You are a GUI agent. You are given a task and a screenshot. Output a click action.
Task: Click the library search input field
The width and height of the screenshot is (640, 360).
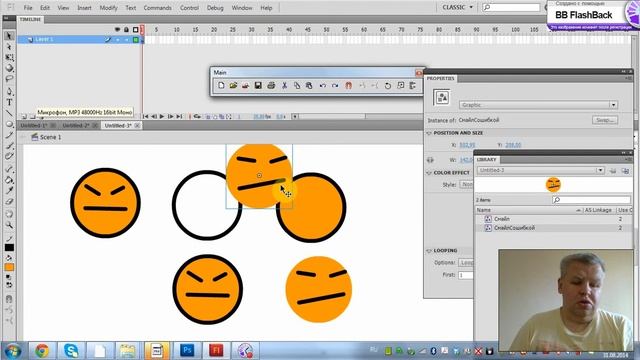[x=591, y=200]
